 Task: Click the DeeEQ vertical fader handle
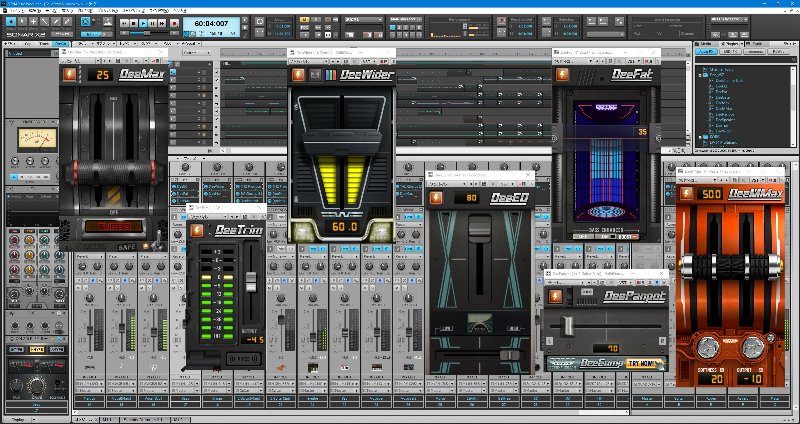point(479,228)
